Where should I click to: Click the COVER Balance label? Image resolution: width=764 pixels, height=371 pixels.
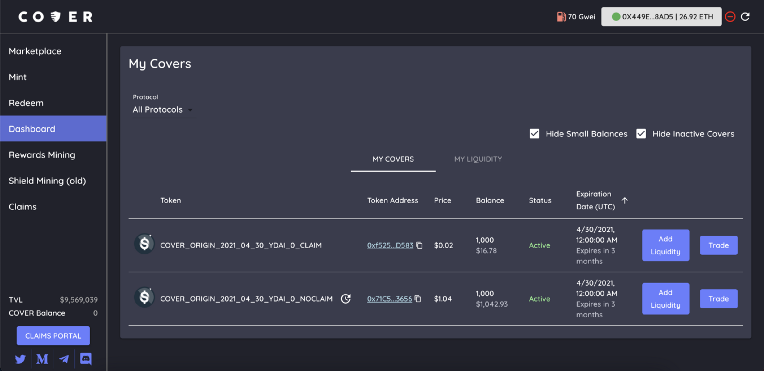[37, 313]
